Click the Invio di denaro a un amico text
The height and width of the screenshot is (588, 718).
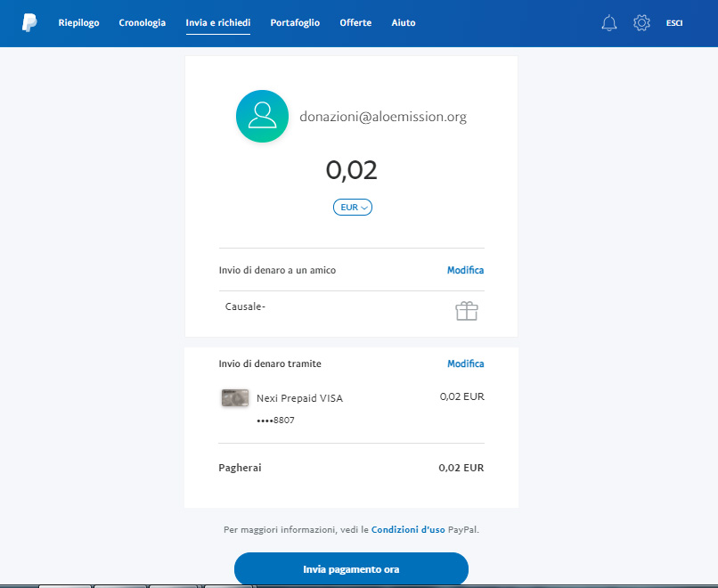pos(277,270)
